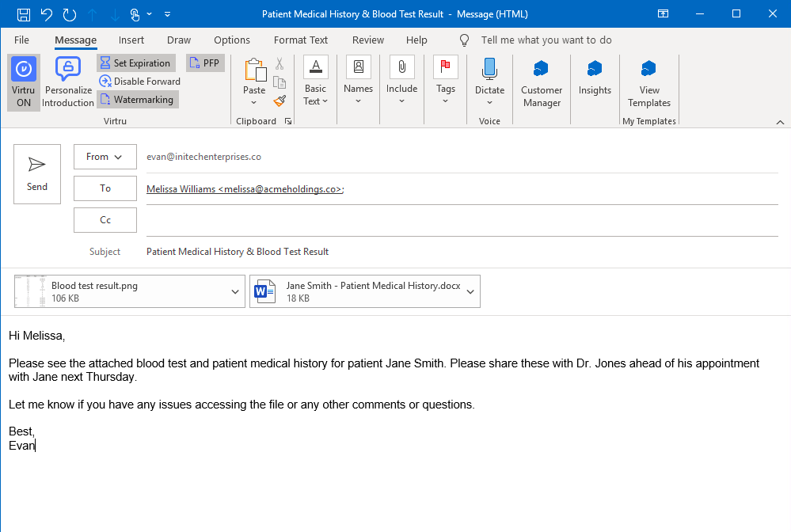The width and height of the screenshot is (791, 532).
Task: Toggle Set Expiration option
Action: [x=136, y=63]
